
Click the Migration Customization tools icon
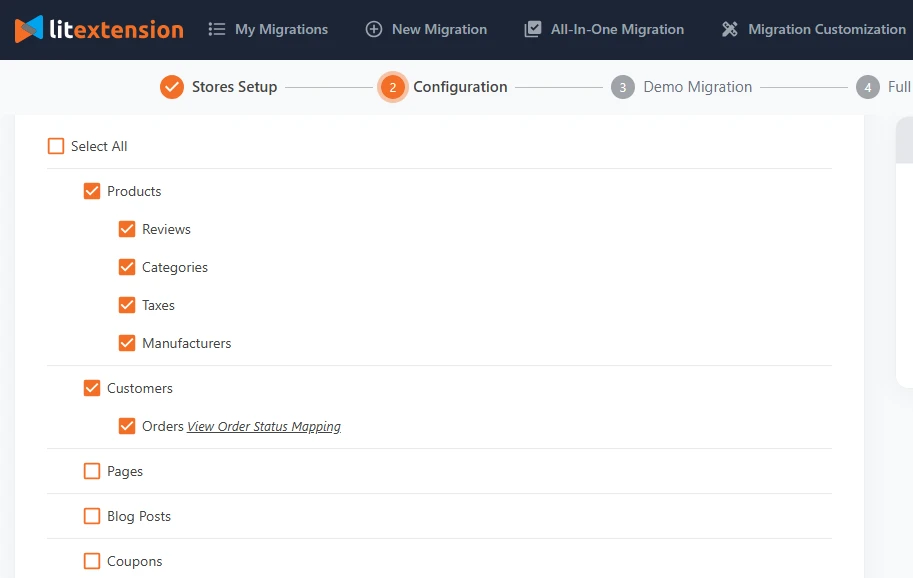coord(730,29)
